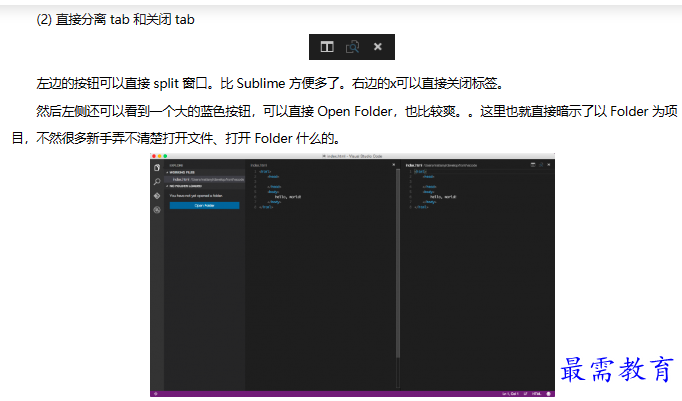Click the feedback smiley in the status bar
This screenshot has width=682, height=401.
click(548, 394)
